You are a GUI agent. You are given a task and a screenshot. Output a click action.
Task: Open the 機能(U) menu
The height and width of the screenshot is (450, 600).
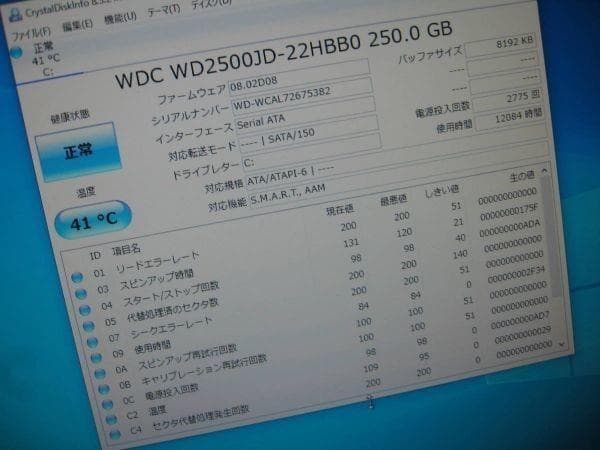[x=121, y=18]
